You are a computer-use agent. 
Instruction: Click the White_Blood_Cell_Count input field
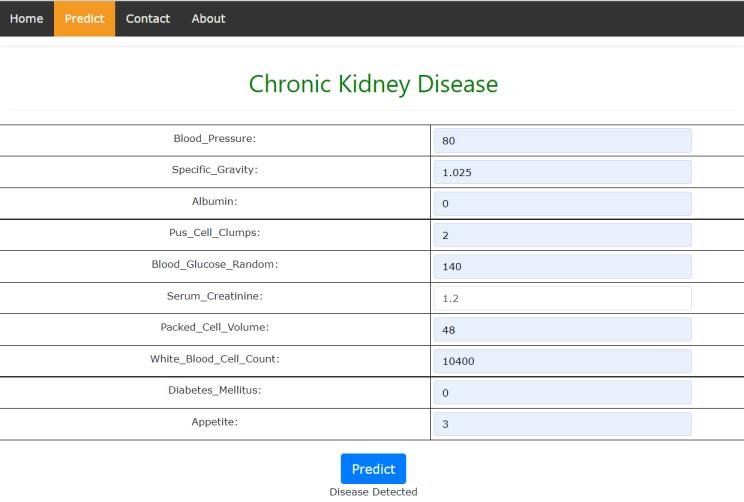(x=562, y=361)
